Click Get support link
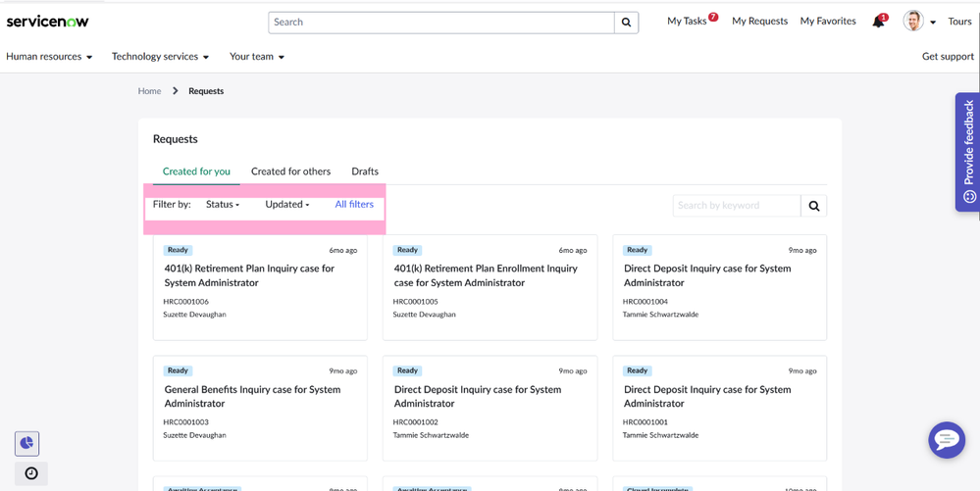The image size is (980, 491). [948, 56]
